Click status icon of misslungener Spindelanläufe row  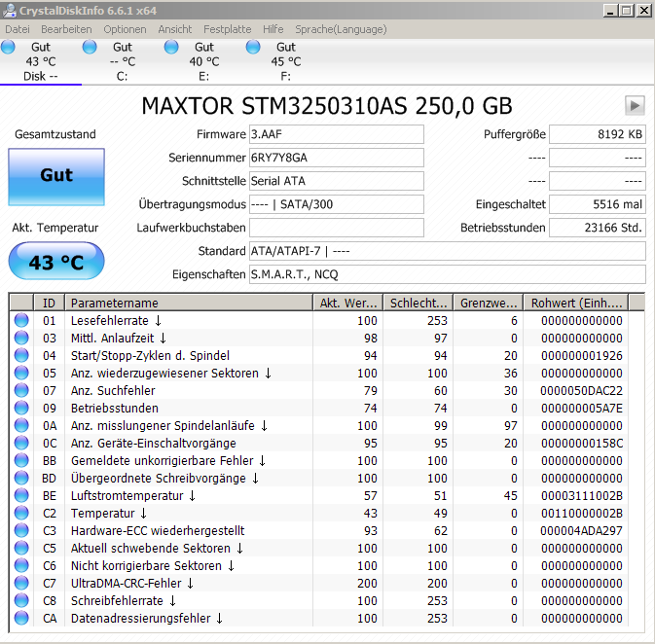(x=21, y=425)
